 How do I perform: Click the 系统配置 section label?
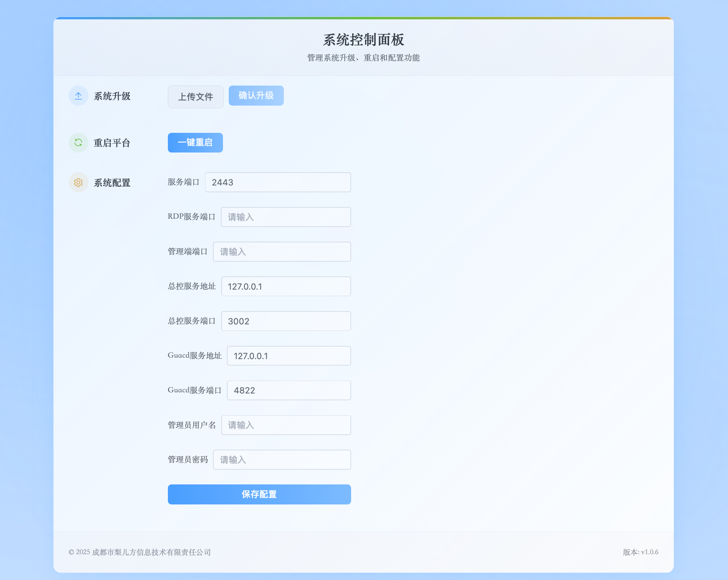[x=112, y=183]
